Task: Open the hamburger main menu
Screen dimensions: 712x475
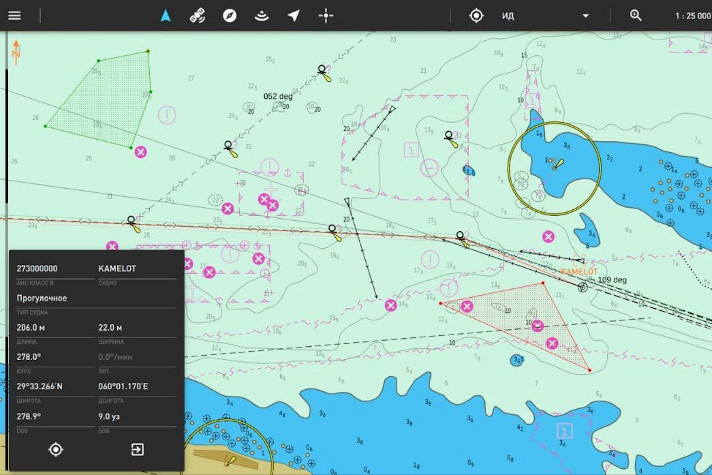Action: coord(15,15)
